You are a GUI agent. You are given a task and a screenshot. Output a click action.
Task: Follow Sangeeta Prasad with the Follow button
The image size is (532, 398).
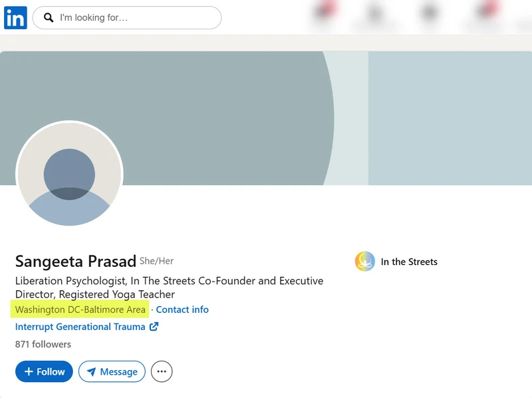(x=44, y=371)
